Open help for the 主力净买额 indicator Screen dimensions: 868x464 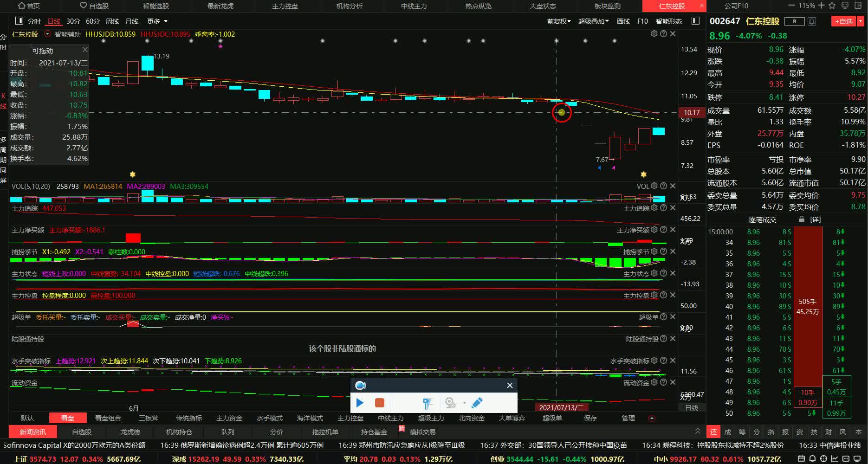(x=663, y=230)
